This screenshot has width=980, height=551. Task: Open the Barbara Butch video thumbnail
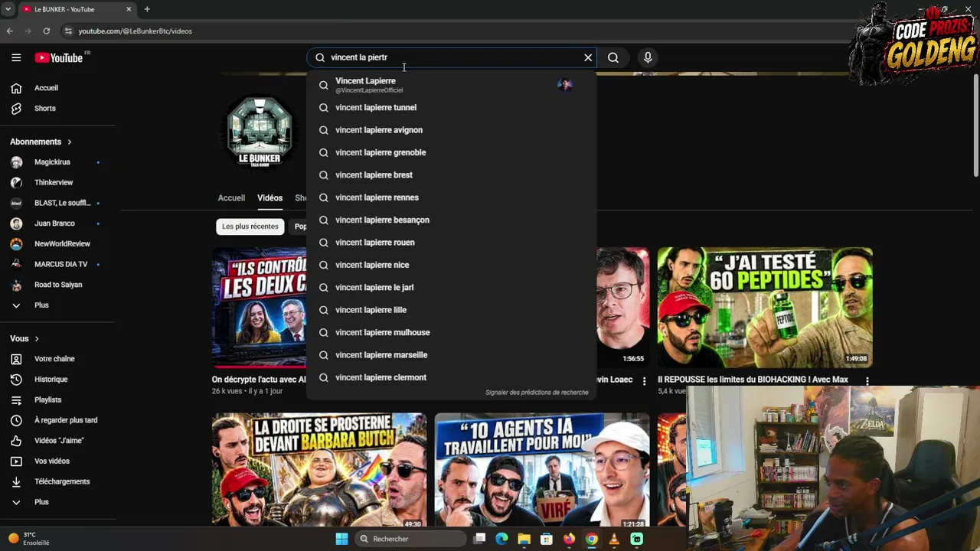[319, 471]
